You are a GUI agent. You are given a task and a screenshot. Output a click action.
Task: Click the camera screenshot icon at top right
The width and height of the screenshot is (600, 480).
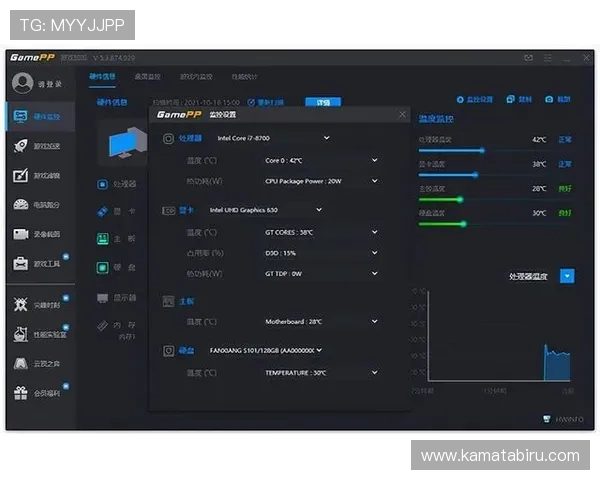[x=550, y=100]
